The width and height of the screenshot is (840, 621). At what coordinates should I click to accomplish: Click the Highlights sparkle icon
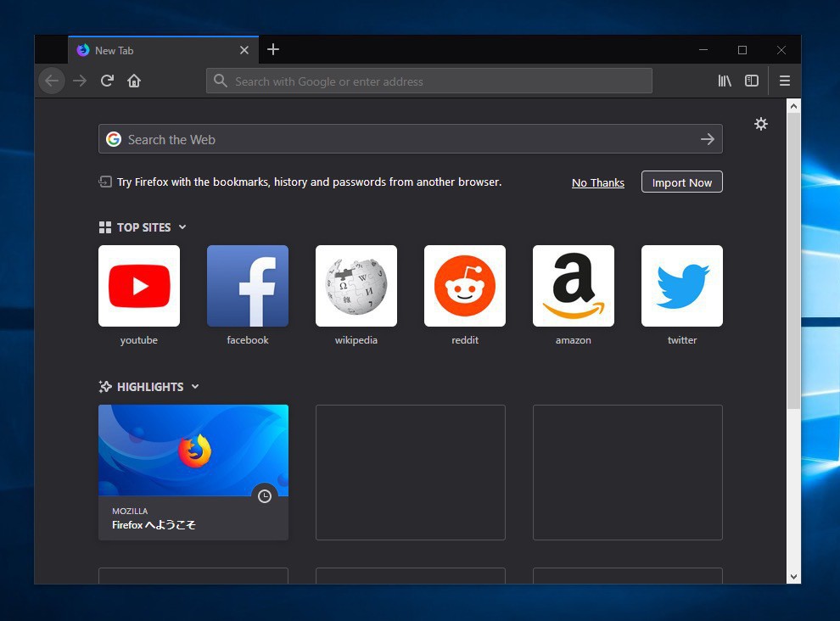tap(105, 387)
